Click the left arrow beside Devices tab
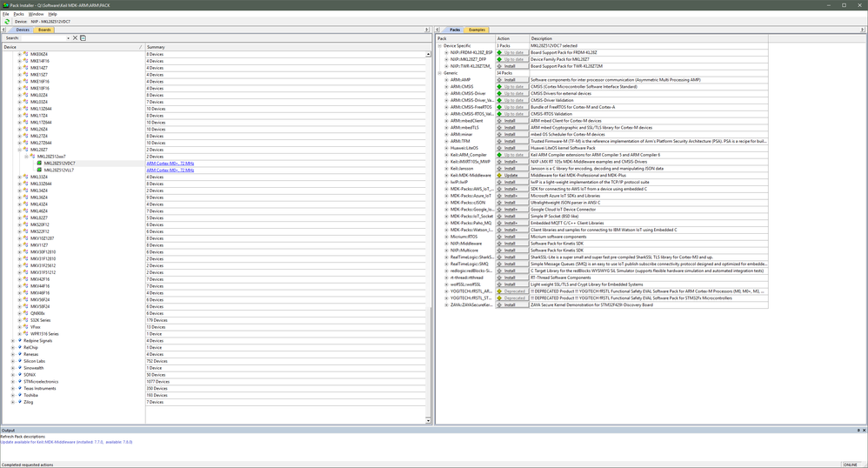 click(3, 30)
